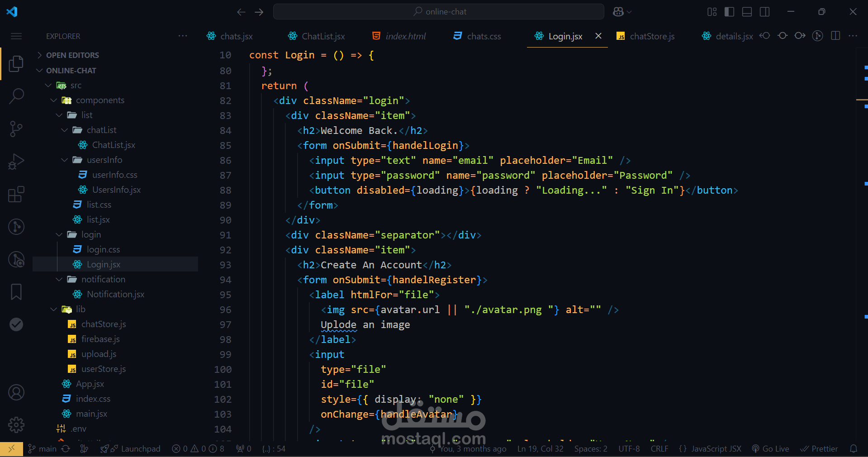This screenshot has width=868, height=457.
Task: Open login.css in the explorer
Action: pos(103,250)
